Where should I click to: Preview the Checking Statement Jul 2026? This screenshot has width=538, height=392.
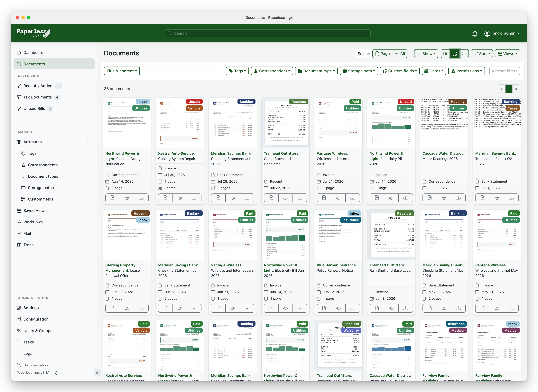(233, 198)
